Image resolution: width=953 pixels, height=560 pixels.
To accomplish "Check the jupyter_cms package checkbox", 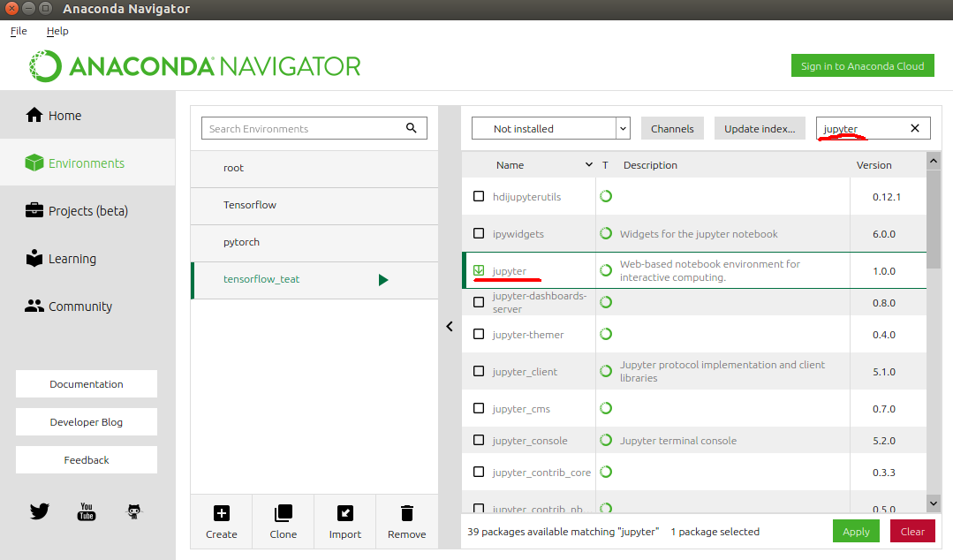I will point(479,408).
